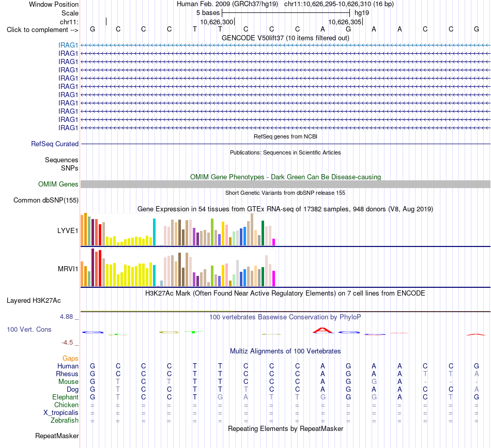This screenshot has width=491, height=448.
Task: Click the H3K27Ac Mark track title
Action: coord(285,293)
